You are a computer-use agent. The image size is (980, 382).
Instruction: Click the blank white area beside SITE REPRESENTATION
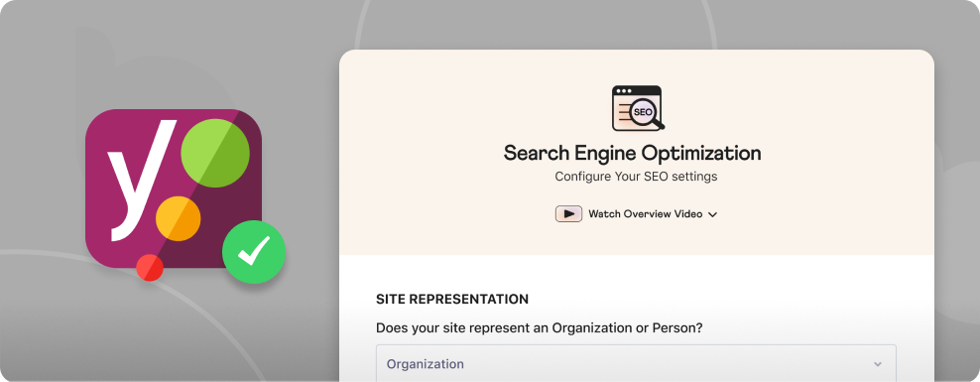coord(719,300)
